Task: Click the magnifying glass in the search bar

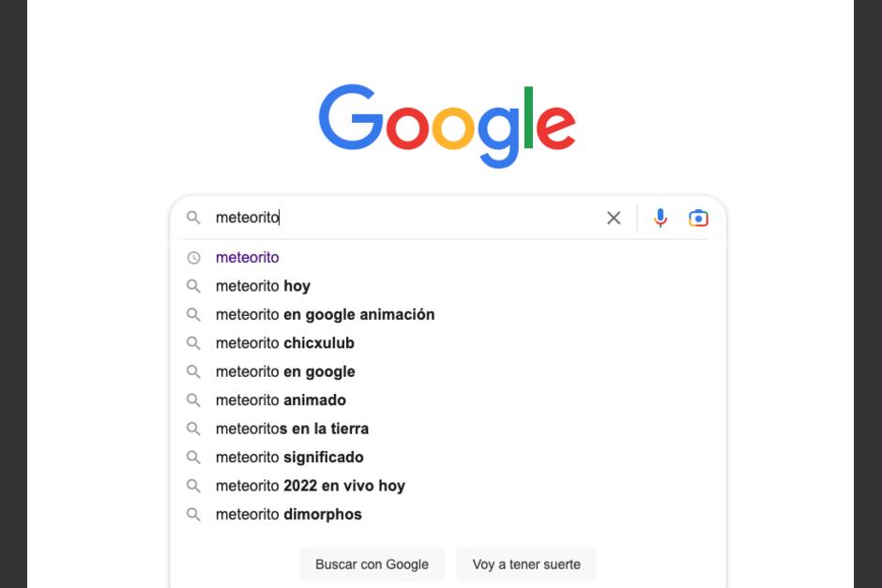Action: [193, 217]
